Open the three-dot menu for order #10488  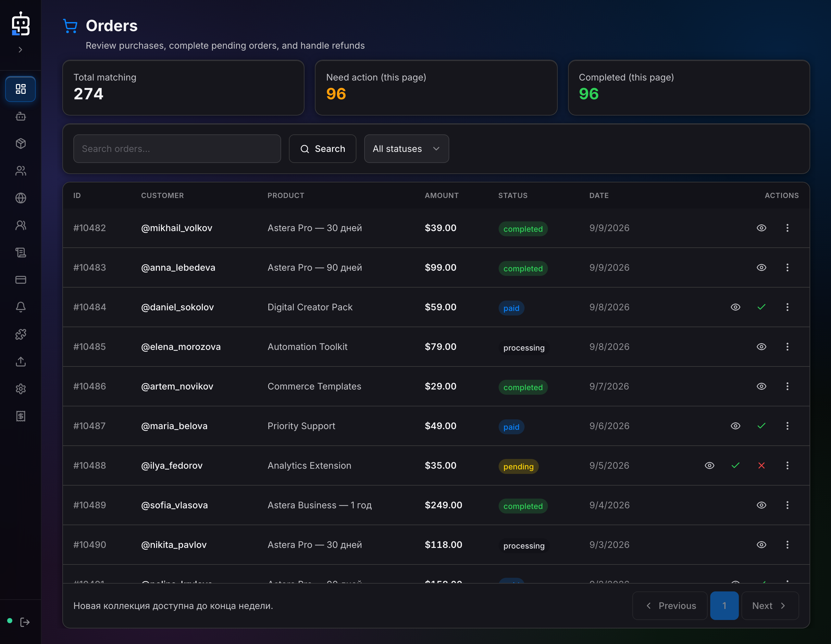tap(787, 465)
